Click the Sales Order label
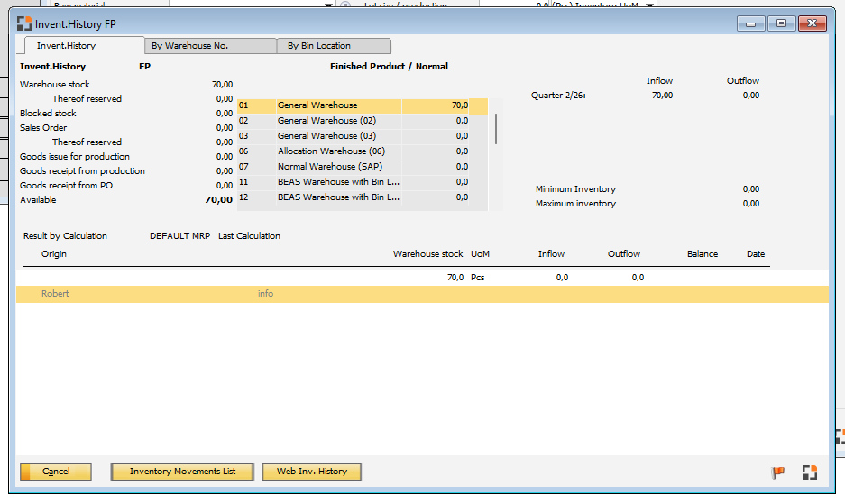 click(x=43, y=128)
